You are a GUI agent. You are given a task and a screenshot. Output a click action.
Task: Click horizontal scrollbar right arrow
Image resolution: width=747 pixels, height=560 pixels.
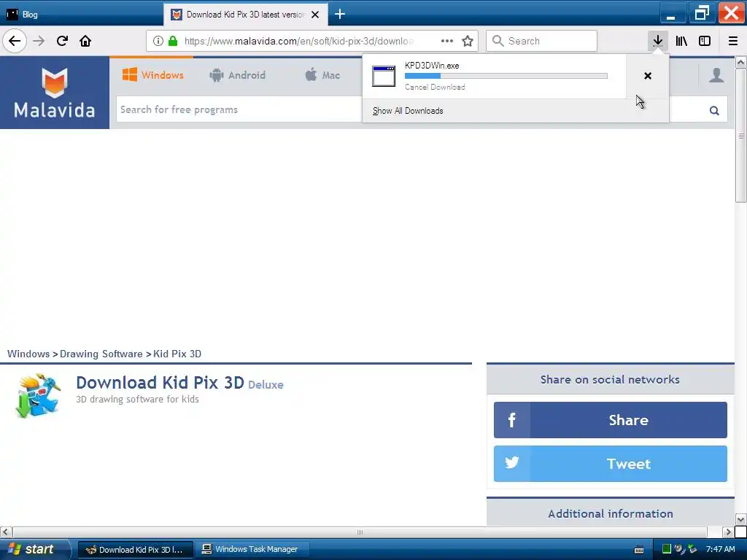[727, 532]
